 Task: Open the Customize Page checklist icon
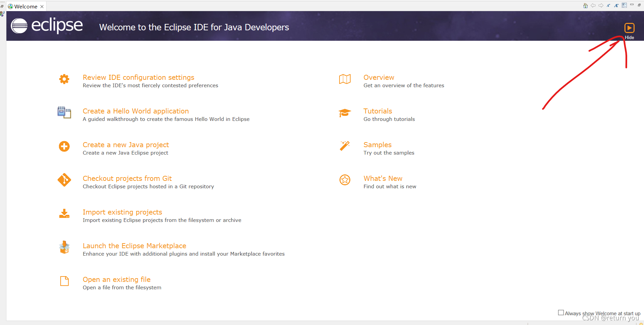[x=624, y=5]
